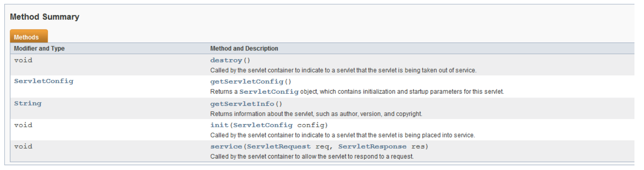Click the Method and Description column header
644x170 pixels.
244,49
